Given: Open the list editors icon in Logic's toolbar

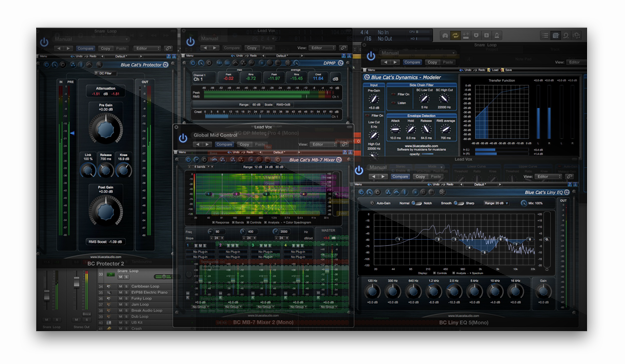Looking at the screenshot, I should [545, 36].
